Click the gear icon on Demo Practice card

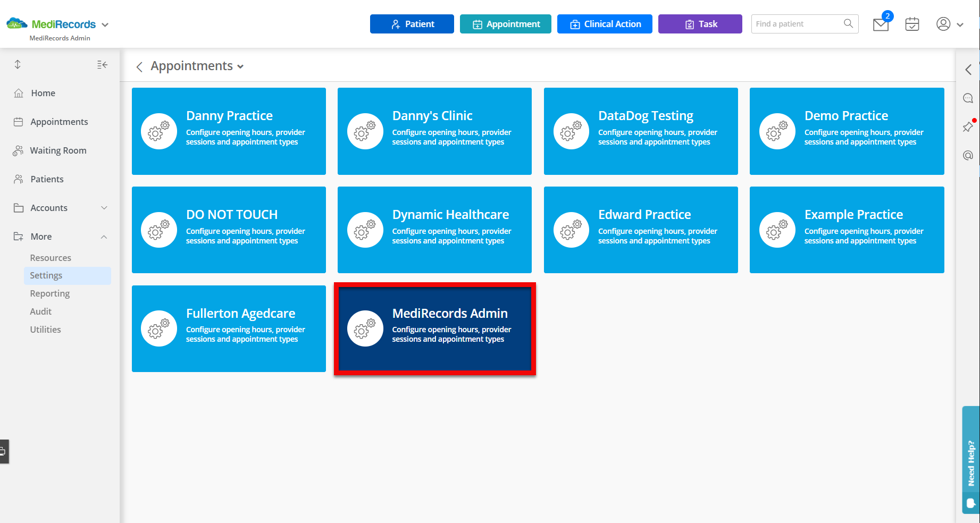pos(777,131)
